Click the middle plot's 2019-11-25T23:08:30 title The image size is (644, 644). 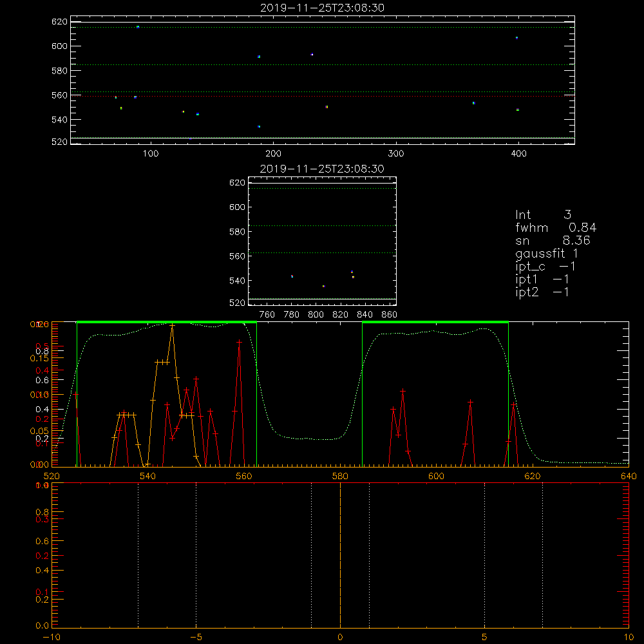tap(322, 169)
